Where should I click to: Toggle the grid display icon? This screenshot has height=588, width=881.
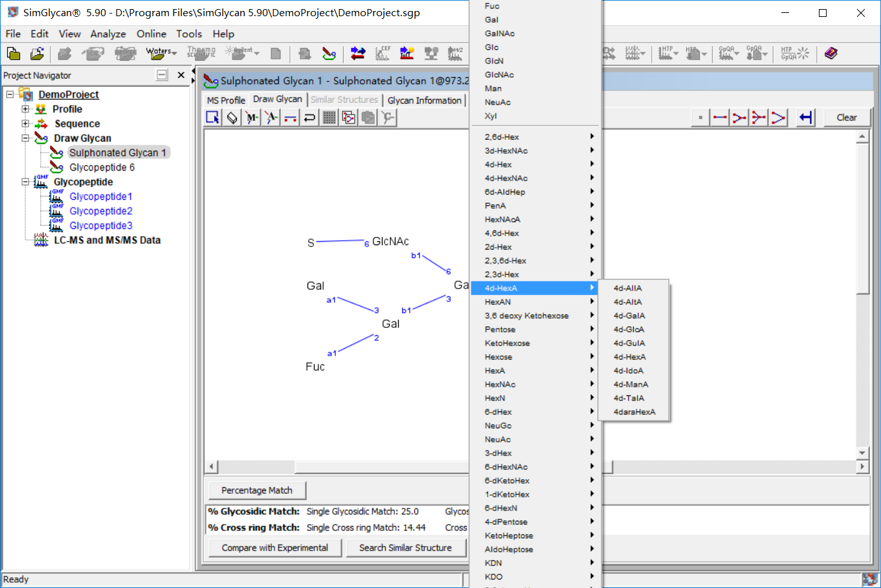329,117
